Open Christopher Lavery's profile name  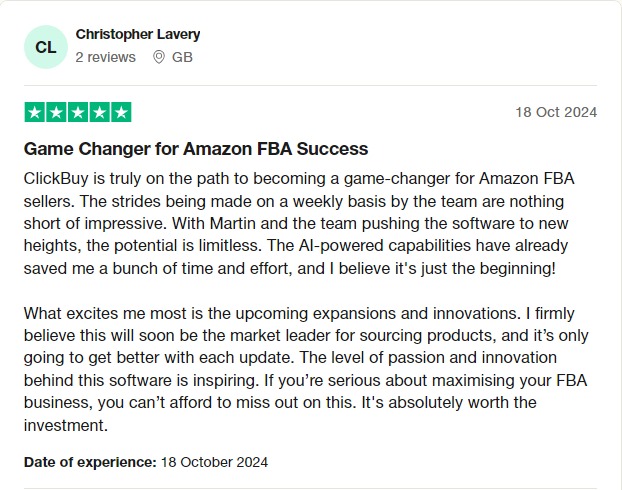click(x=138, y=35)
